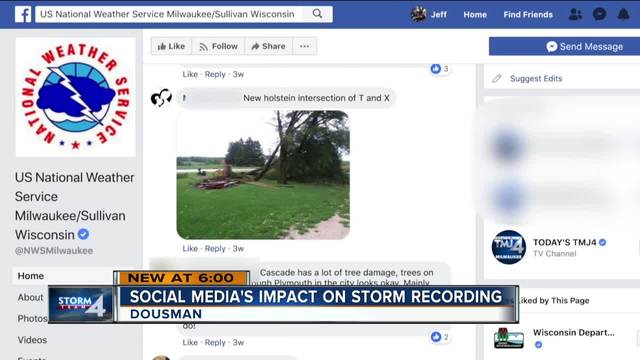
Task: Go to Home in top bar
Action: 475,15
